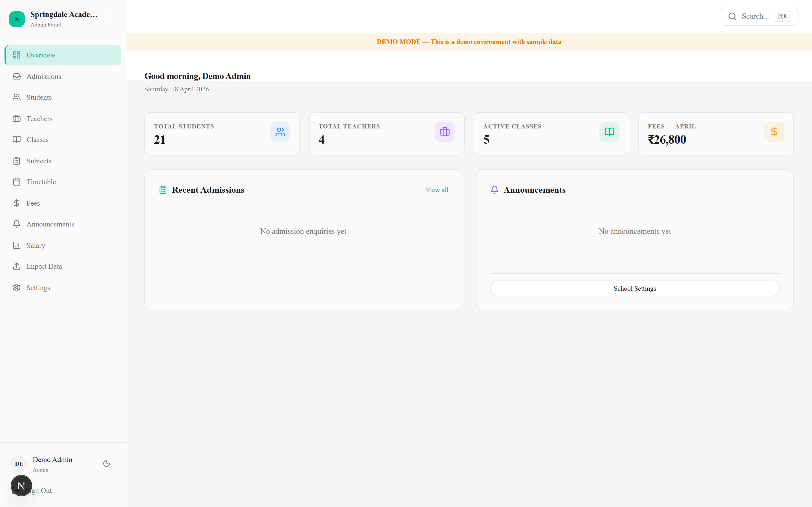Click the View all link in Recent Admissions
This screenshot has width=812, height=507.
pyautogui.click(x=436, y=190)
